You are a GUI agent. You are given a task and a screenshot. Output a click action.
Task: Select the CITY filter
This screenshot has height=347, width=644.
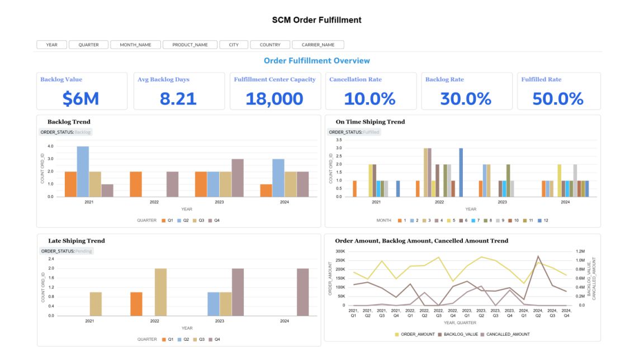coord(234,45)
